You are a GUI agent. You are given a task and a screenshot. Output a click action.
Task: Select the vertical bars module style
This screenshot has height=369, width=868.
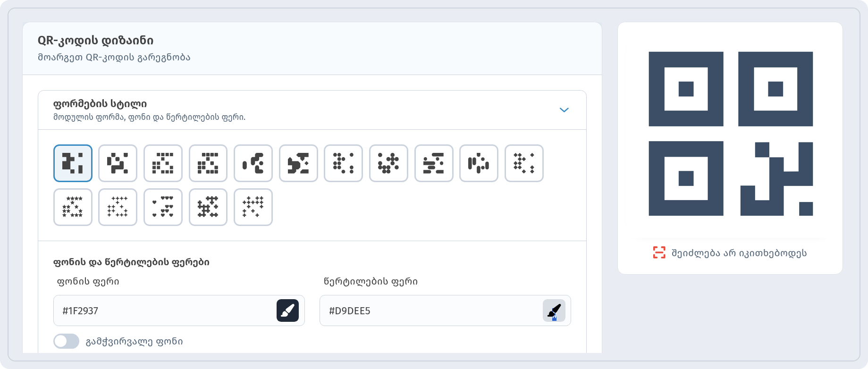point(479,163)
